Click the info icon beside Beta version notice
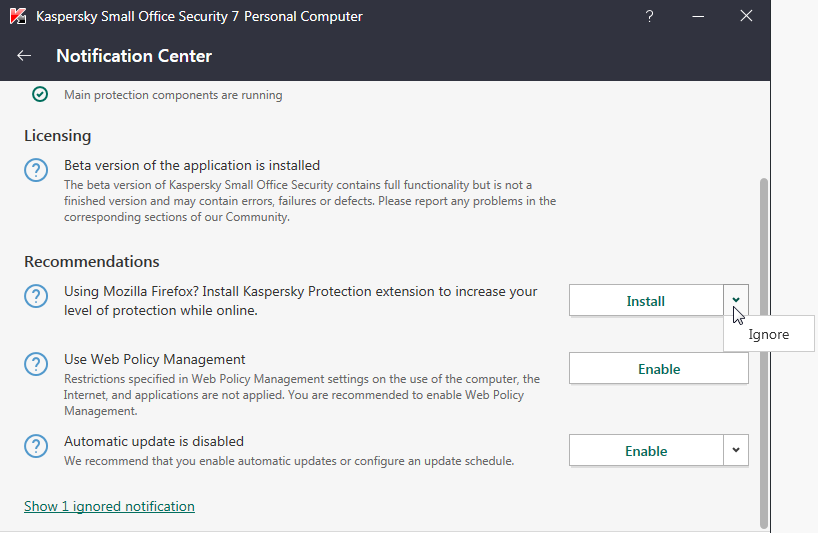 tap(36, 170)
